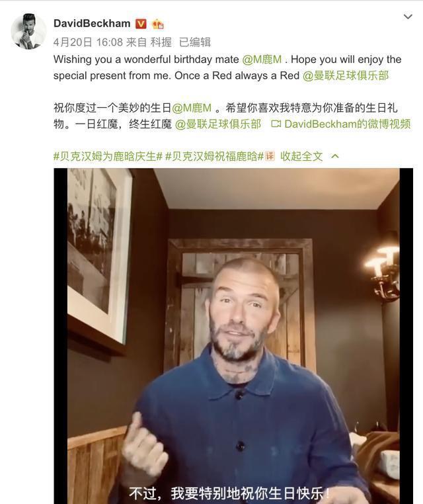Open hashtag #贝克汉姆为鹿晗庆生#

coord(108,157)
